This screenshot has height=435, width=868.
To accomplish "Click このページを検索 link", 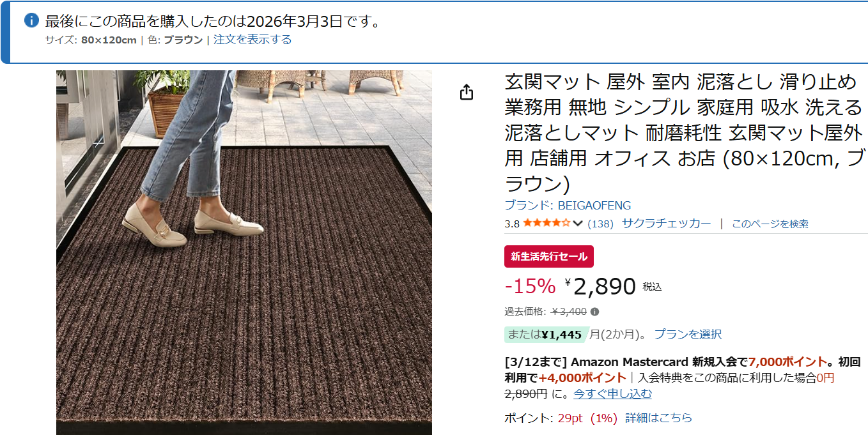I will [x=770, y=224].
